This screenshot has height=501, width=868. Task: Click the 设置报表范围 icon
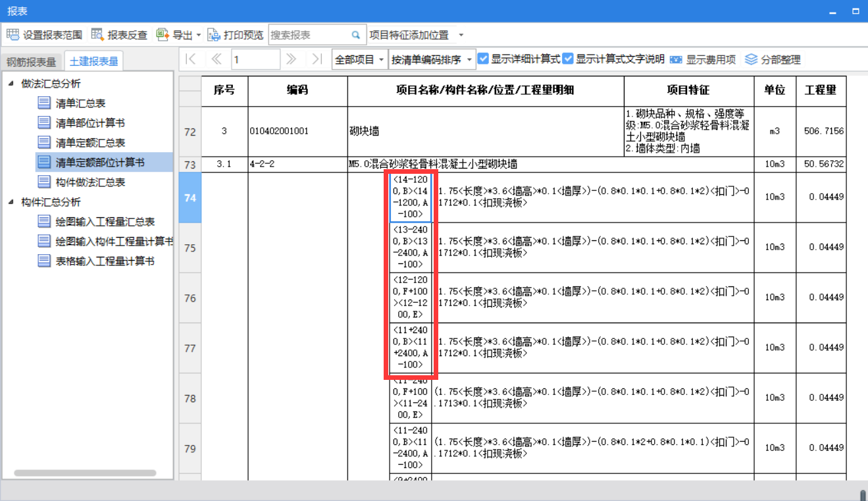[13, 35]
